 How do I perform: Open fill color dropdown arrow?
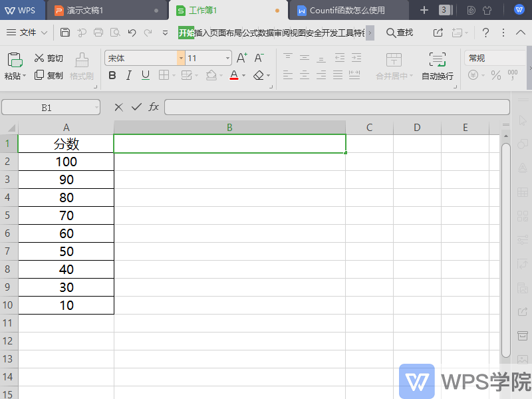pos(221,75)
